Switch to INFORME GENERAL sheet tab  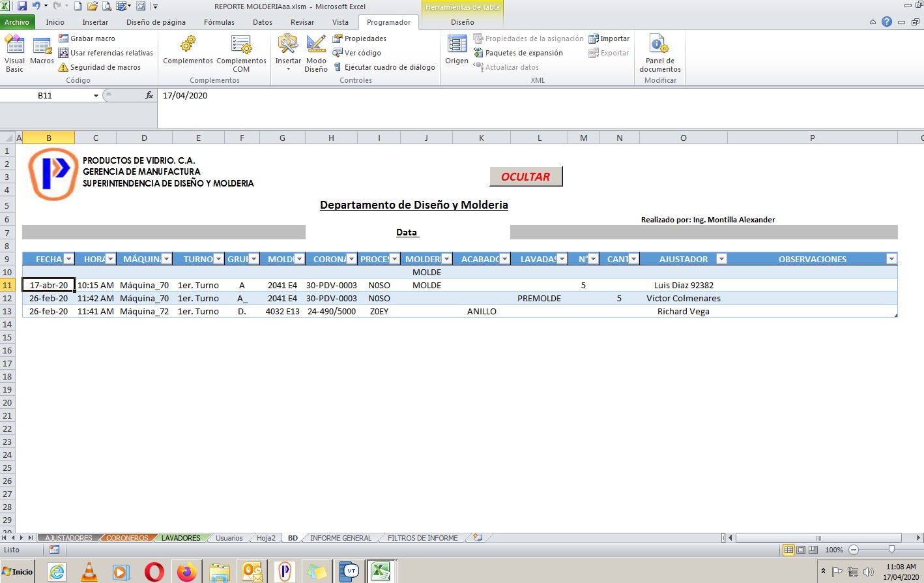(340, 538)
